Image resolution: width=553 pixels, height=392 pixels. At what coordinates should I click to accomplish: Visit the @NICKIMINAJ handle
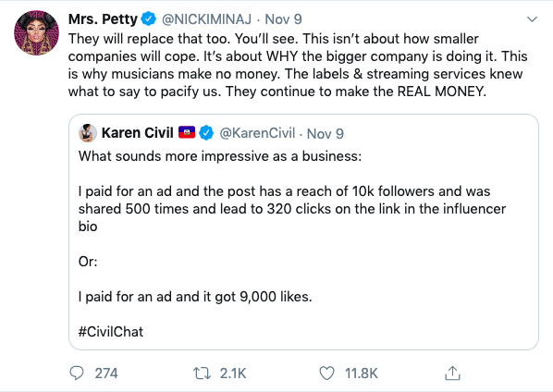[x=206, y=19]
